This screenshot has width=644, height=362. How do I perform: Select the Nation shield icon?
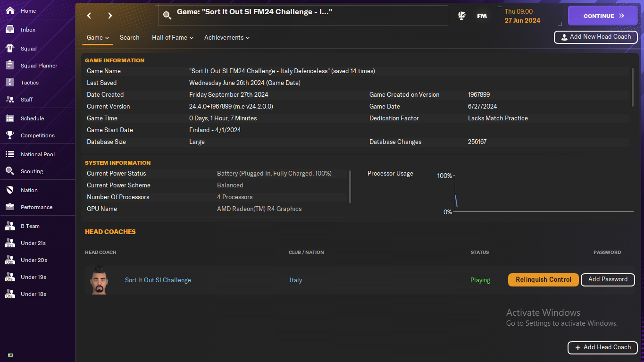pos(10,190)
